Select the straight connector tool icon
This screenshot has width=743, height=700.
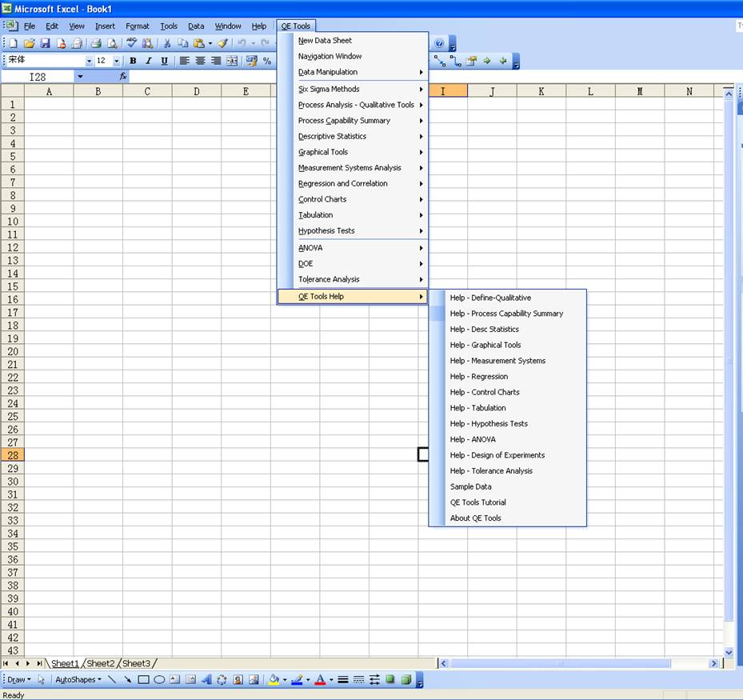(x=440, y=61)
